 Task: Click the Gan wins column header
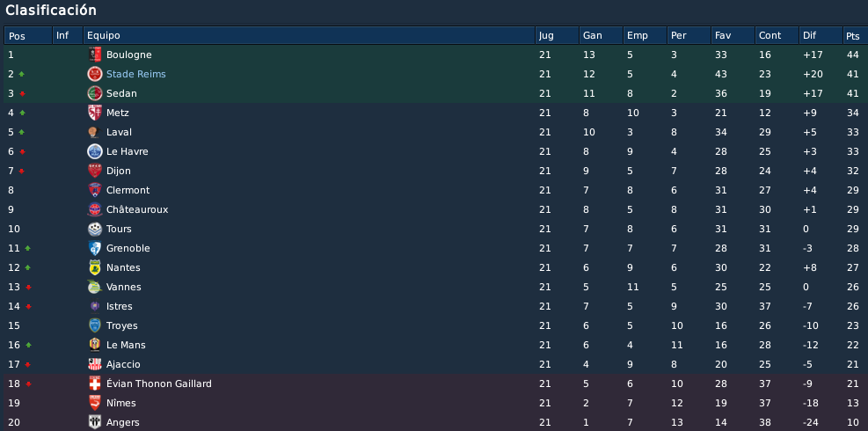click(601, 35)
